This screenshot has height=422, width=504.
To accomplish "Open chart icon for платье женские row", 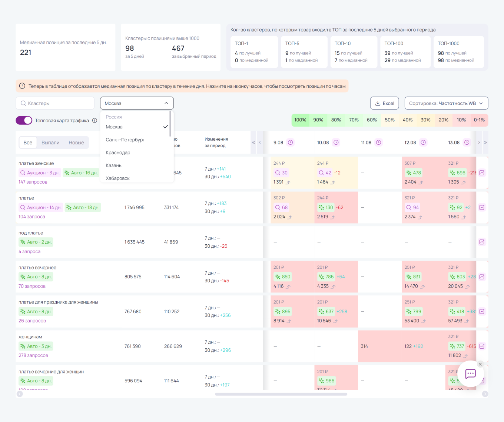I will pyautogui.click(x=482, y=173).
